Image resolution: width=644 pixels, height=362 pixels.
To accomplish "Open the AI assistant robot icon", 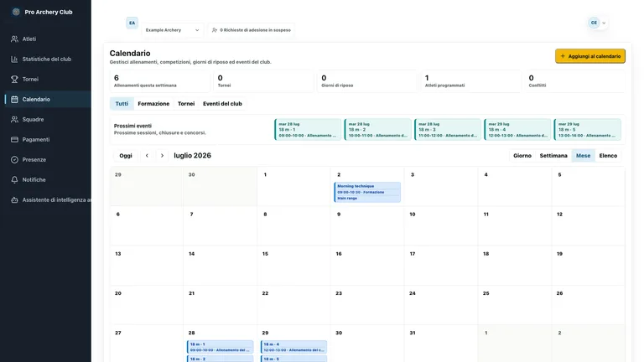I will (x=14, y=200).
